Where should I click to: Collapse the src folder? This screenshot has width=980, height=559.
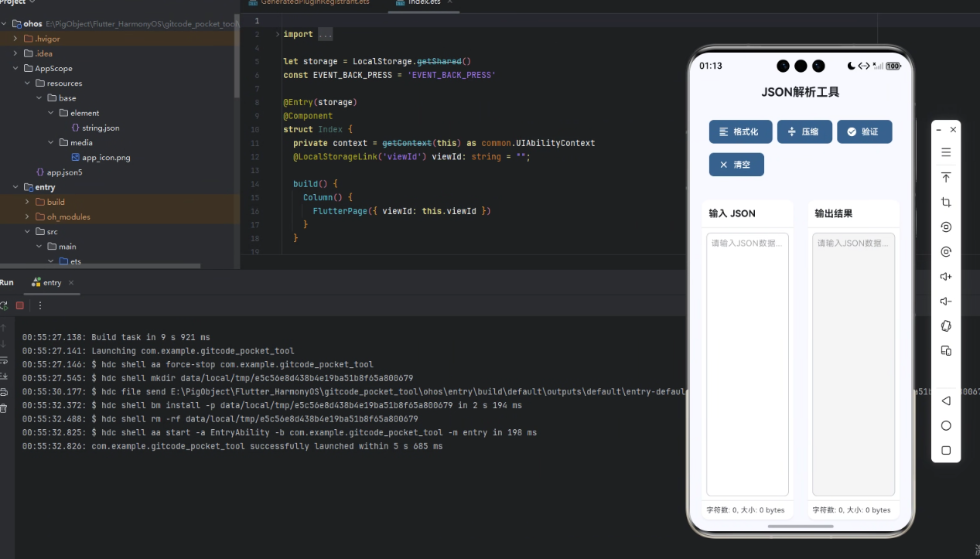tap(27, 231)
